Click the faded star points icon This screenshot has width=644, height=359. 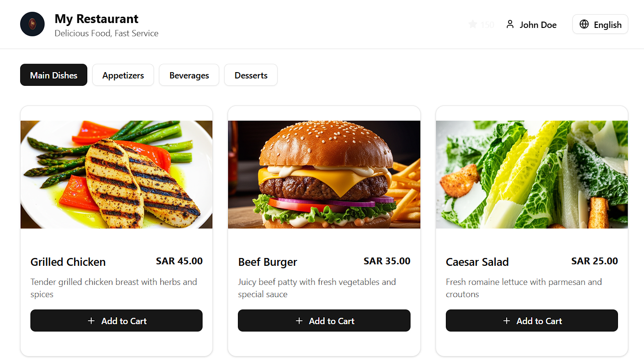point(472,25)
